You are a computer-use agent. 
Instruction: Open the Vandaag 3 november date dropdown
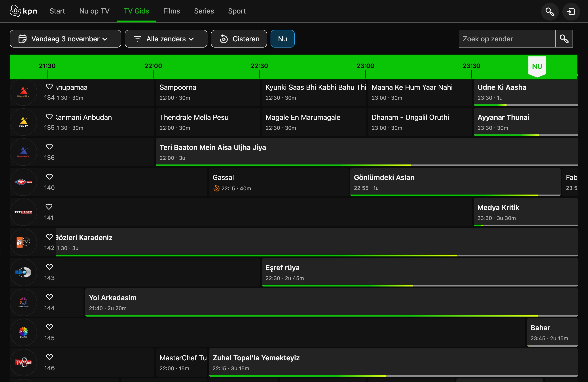(65, 39)
